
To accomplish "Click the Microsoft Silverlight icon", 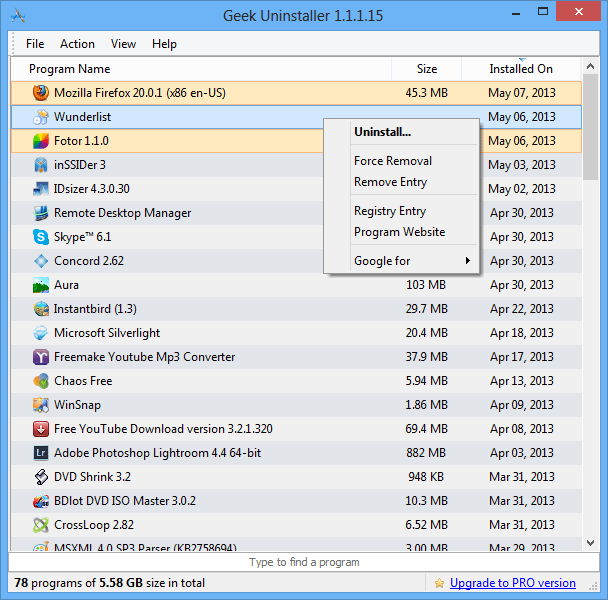I will (41, 333).
